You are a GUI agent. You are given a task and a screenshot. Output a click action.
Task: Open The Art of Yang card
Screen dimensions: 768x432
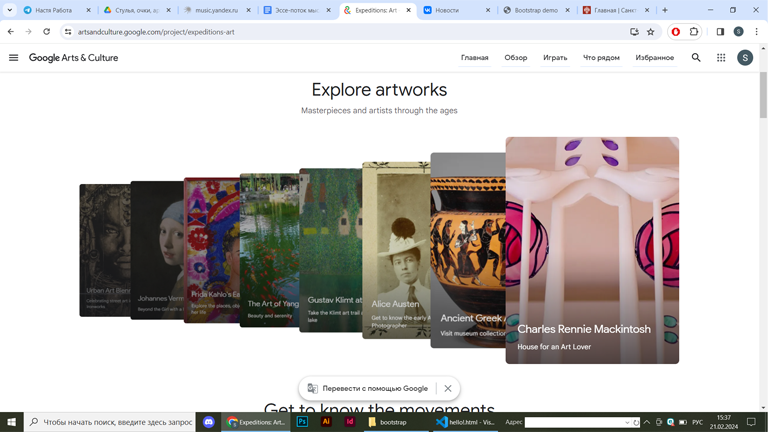pos(269,250)
